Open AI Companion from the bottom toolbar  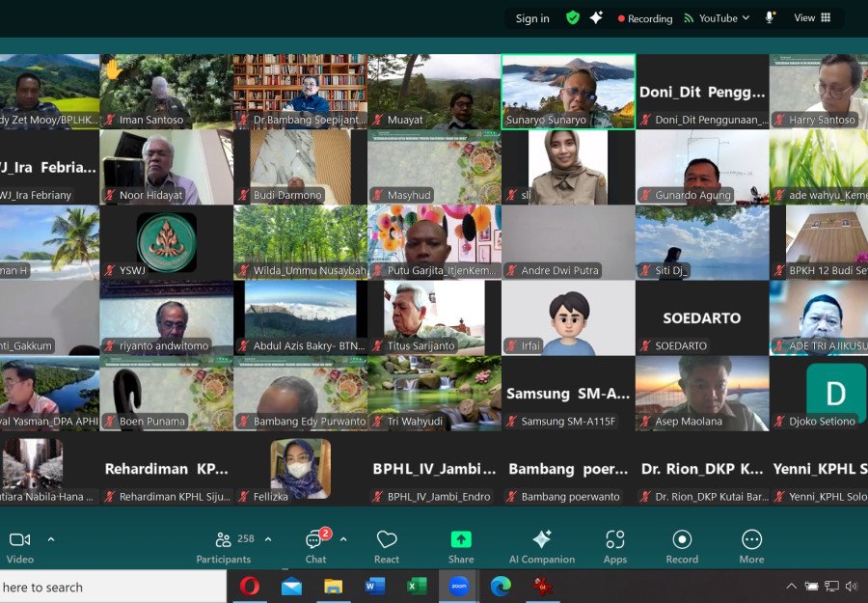pos(541,545)
